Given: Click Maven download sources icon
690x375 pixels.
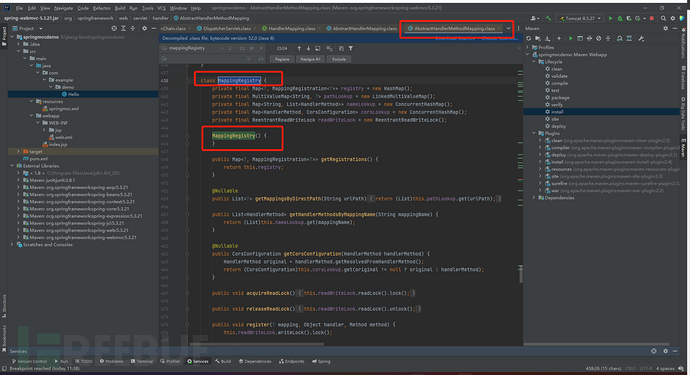Looking at the screenshot, I should click(x=548, y=39).
